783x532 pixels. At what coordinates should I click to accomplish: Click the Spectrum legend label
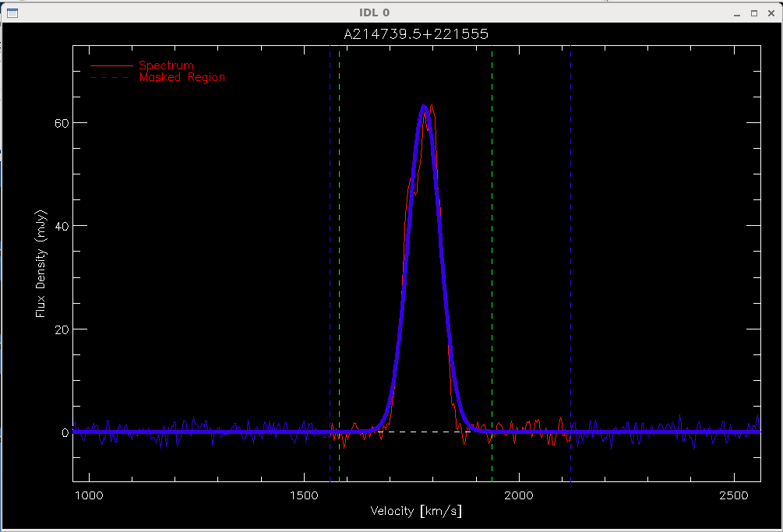tap(166, 65)
